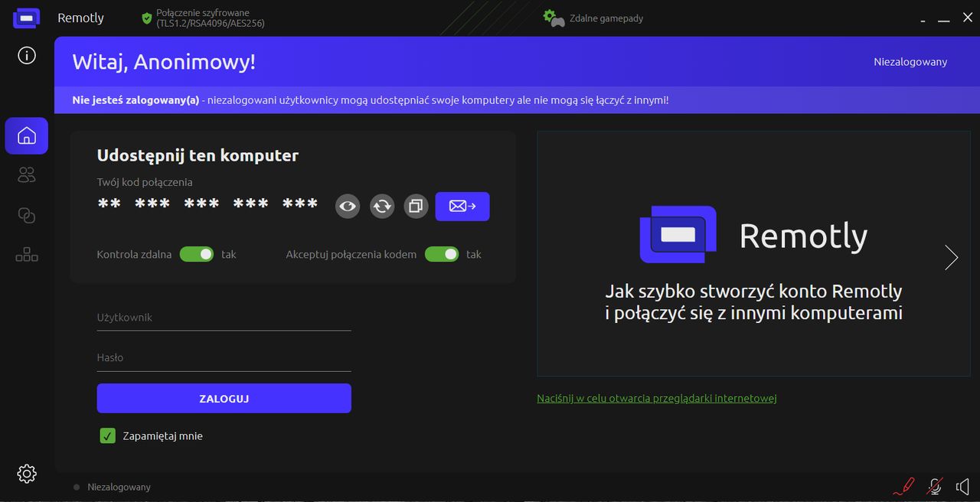
Task: Open the network computers icon in sidebar
Action: click(x=27, y=255)
